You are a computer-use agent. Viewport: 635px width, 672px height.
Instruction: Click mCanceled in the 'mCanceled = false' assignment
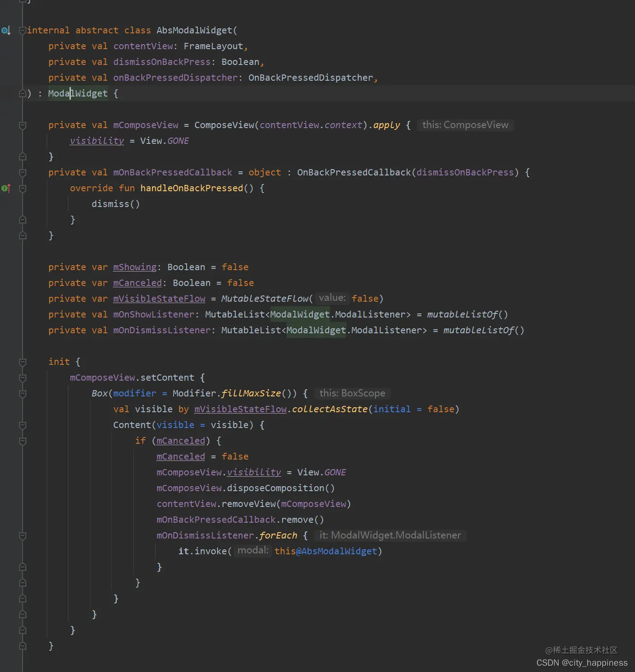(x=181, y=456)
